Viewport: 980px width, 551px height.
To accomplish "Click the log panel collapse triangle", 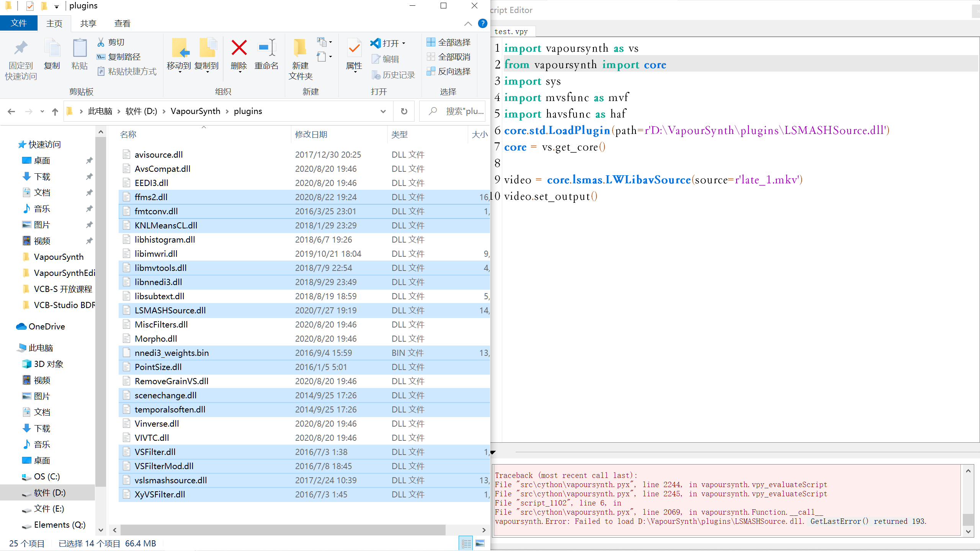I will 493,452.
